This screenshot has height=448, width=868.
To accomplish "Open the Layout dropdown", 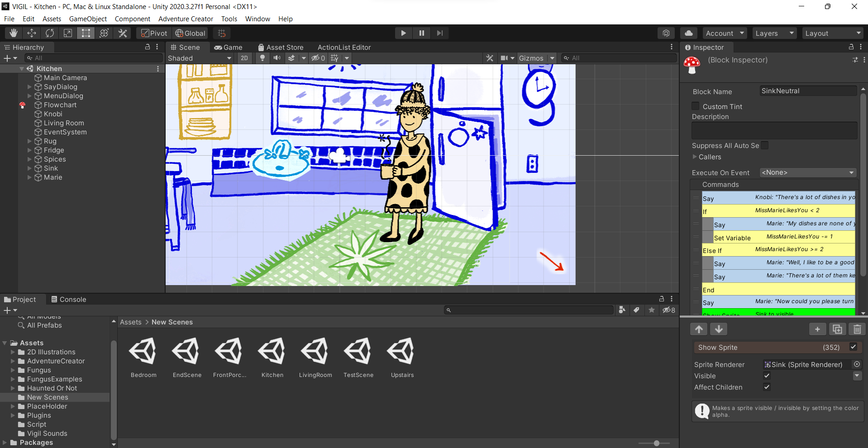I will 833,33.
